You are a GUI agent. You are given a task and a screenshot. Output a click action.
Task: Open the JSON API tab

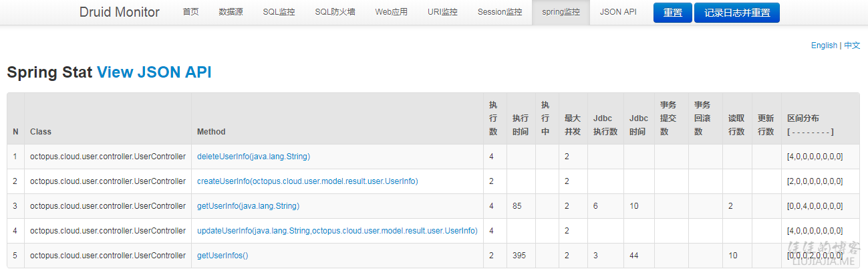click(x=618, y=12)
